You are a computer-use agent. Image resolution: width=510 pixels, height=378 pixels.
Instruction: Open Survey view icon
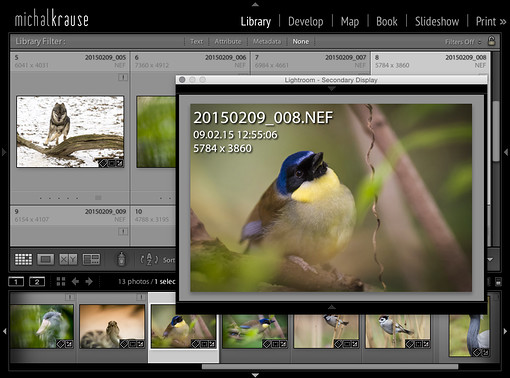coord(91,259)
